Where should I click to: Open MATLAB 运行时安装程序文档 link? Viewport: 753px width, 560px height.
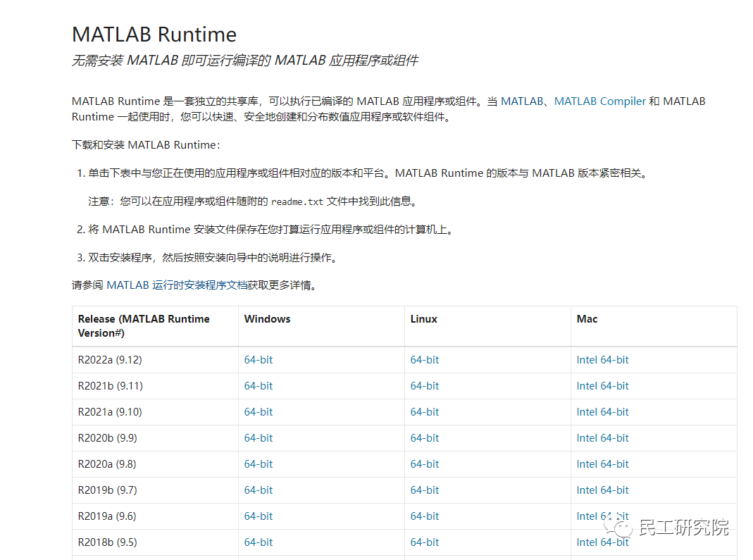pyautogui.click(x=177, y=285)
